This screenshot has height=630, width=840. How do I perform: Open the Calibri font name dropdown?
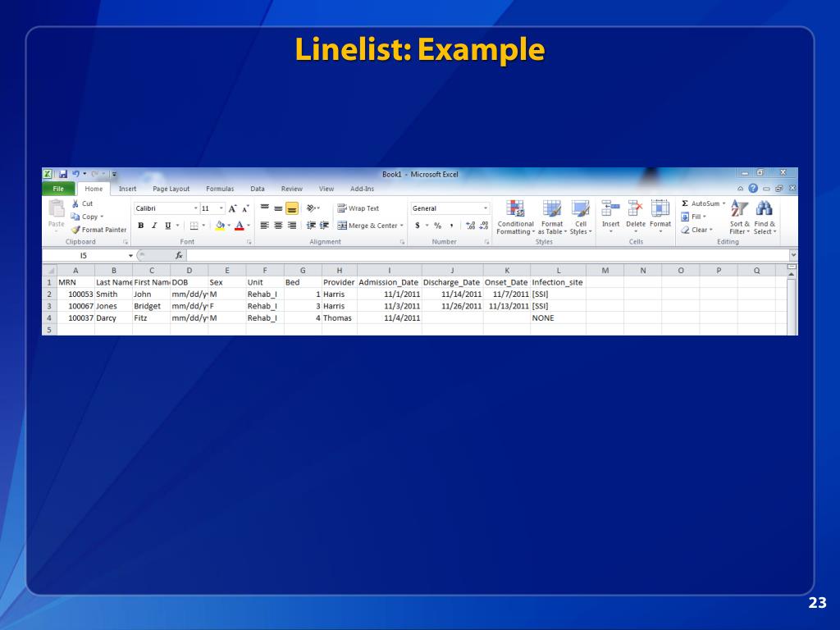[x=195, y=208]
